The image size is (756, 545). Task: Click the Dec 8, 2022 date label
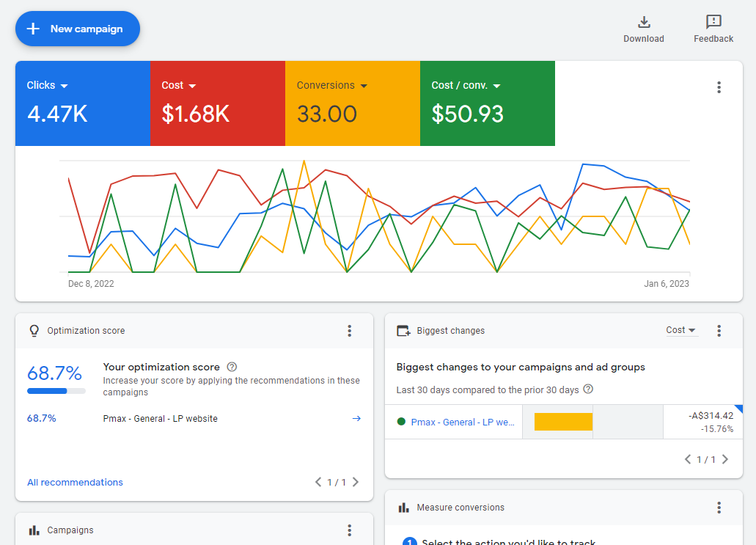tap(91, 284)
